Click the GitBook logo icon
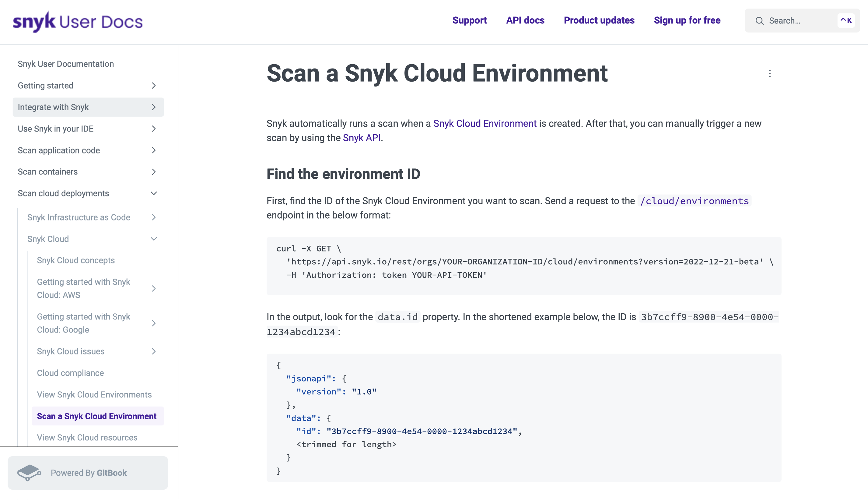The image size is (868, 500). tap(29, 473)
